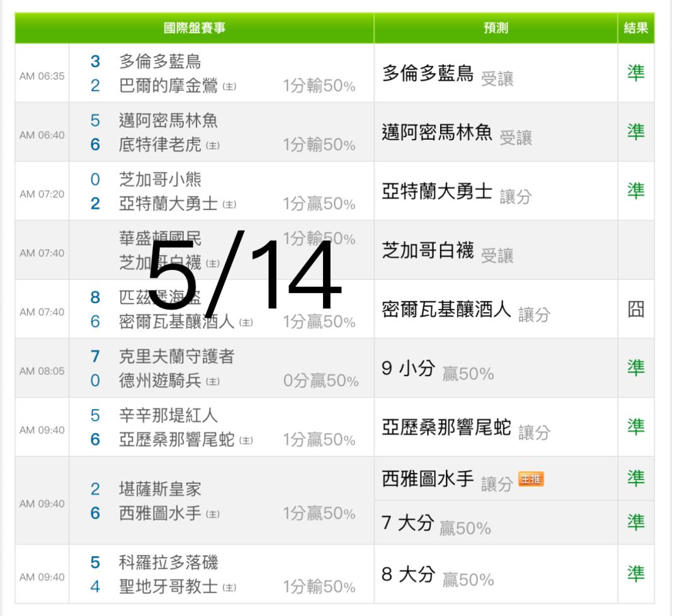Click the prediction 芝加哥白襪 受讓
Viewport: 680px width, 616px height.
448,252
